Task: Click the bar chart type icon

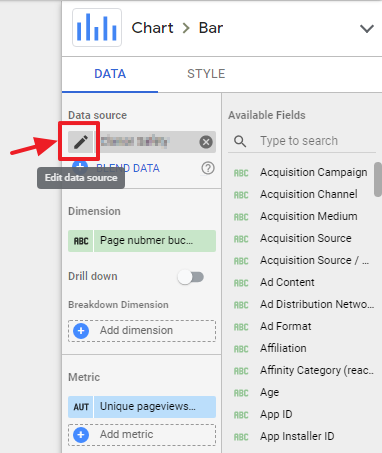Action: (97, 28)
